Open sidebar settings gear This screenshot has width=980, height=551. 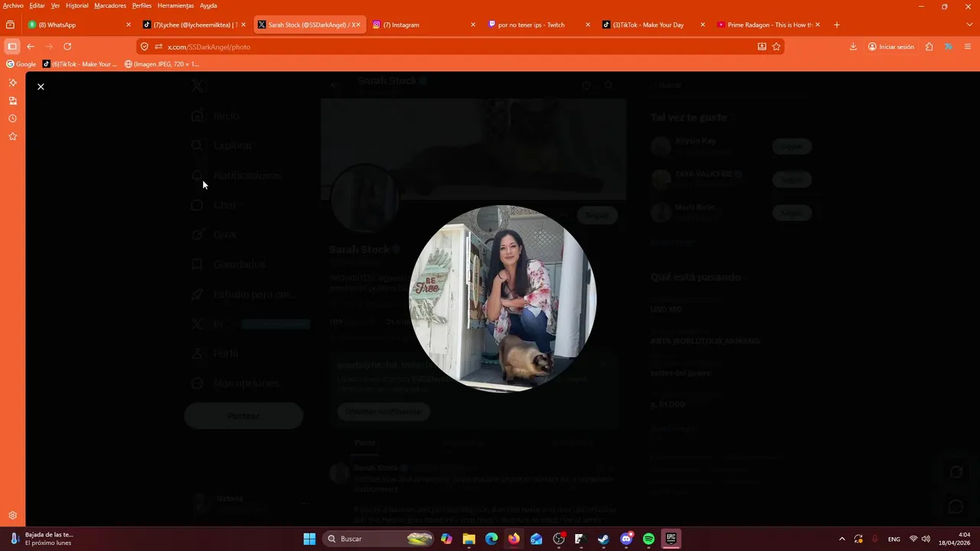[12, 516]
